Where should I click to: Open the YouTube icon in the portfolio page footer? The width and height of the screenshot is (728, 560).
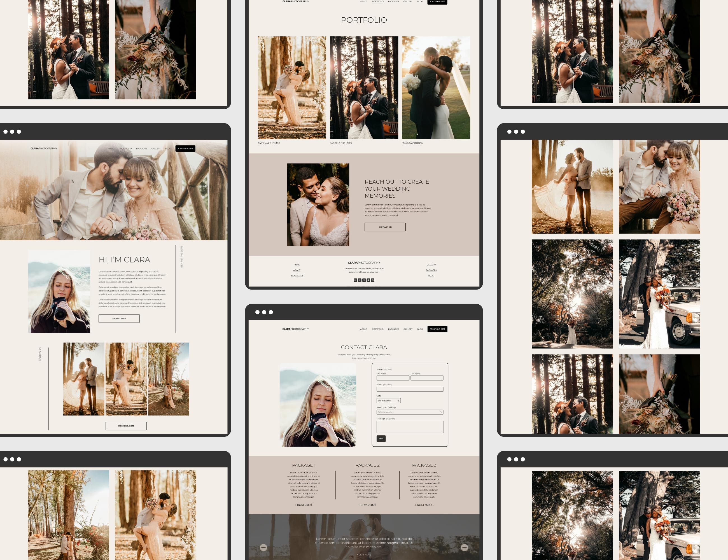point(368,280)
